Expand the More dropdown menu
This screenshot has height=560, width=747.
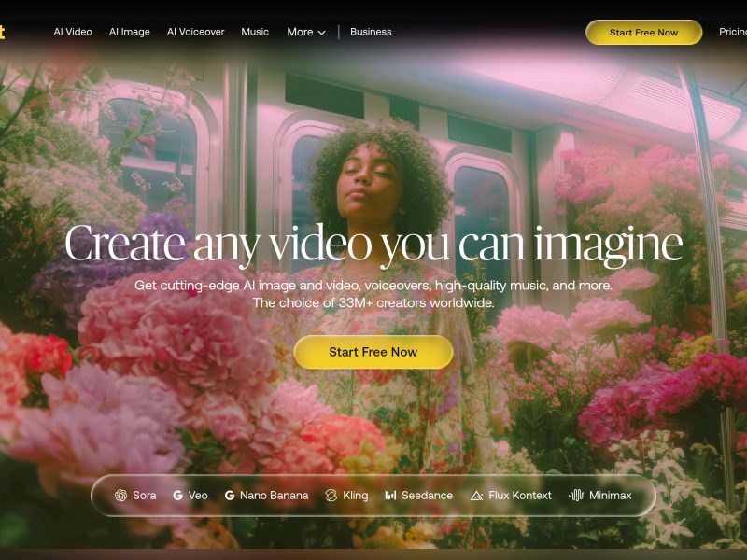pyautogui.click(x=306, y=32)
